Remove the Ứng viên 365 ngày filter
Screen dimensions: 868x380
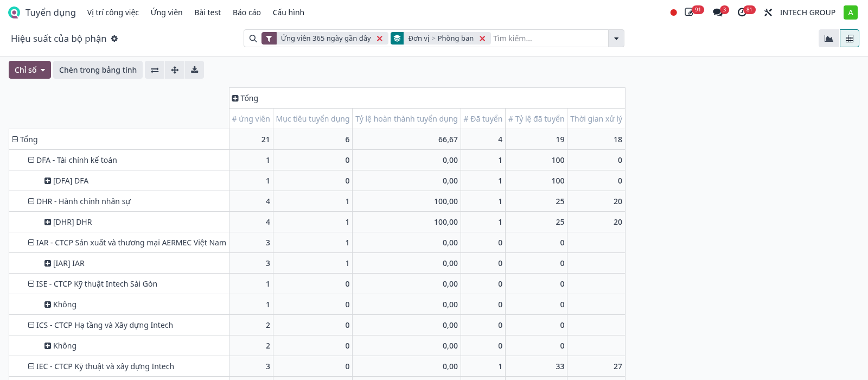[380, 39]
